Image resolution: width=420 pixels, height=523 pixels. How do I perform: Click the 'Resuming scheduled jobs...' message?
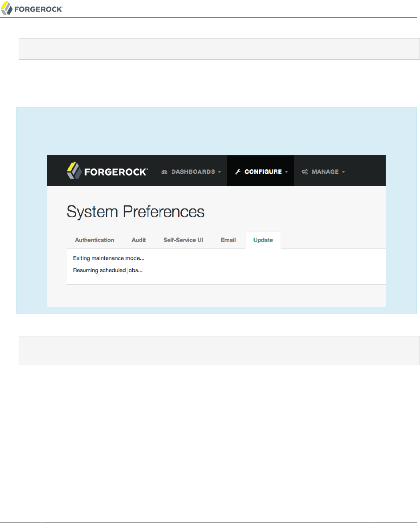coord(108,270)
